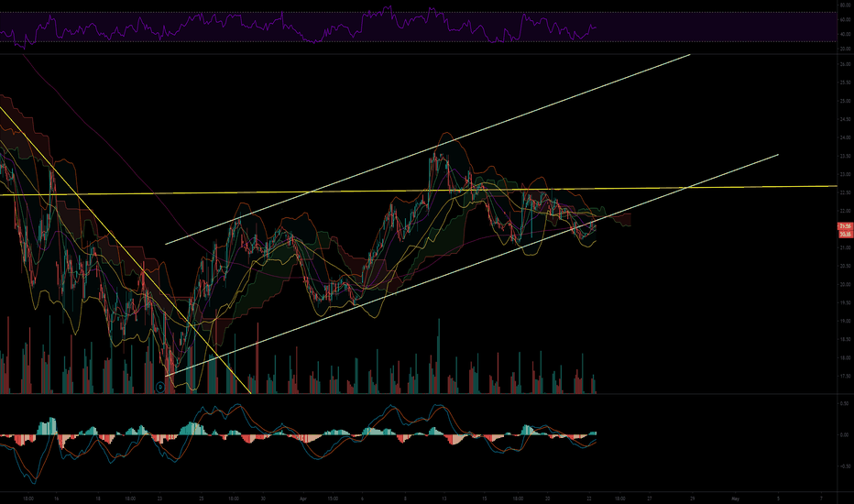Click the 60.00 RSI scale label
Screen dimensions: 854x504
(x=845, y=19)
